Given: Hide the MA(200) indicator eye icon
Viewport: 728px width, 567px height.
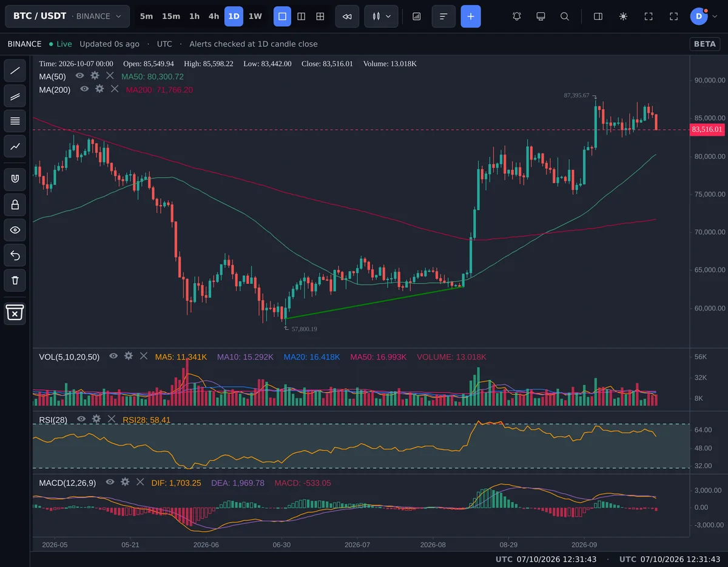Looking at the screenshot, I should pyautogui.click(x=84, y=89).
